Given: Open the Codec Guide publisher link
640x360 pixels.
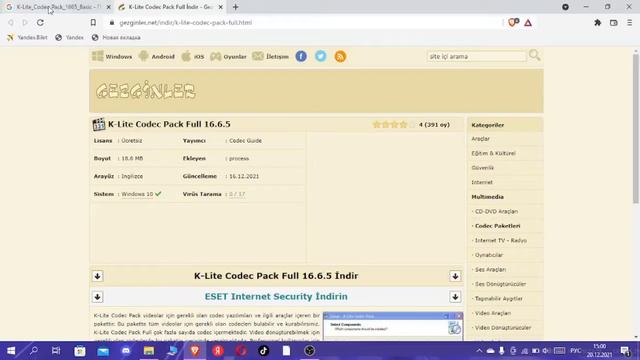Looking at the screenshot, I should point(245,140).
